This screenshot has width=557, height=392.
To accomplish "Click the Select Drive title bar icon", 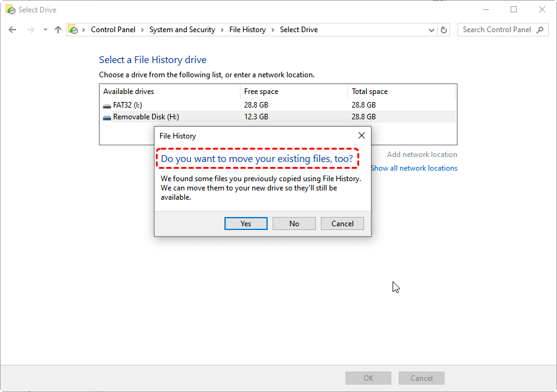I will tap(11, 10).
